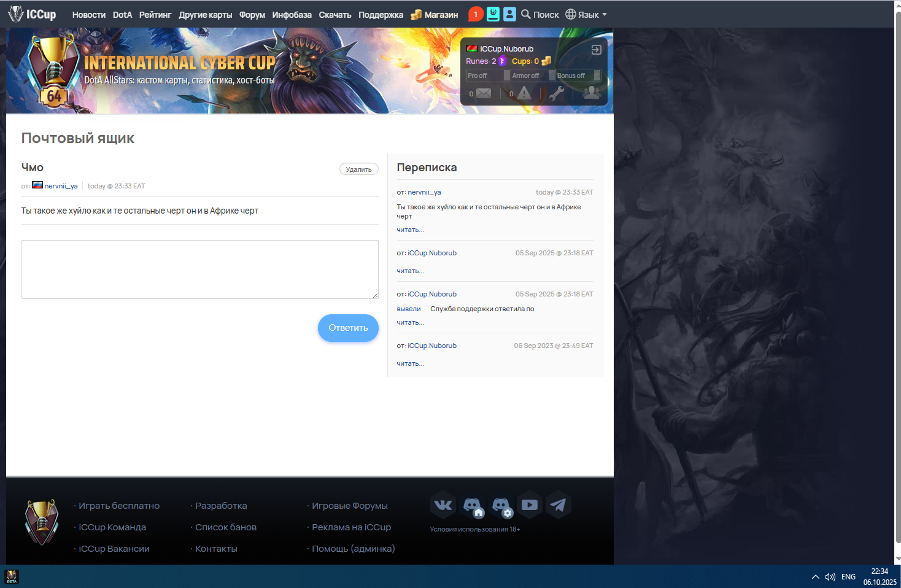
Task: Click the trophy logo in footer
Action: point(42,522)
